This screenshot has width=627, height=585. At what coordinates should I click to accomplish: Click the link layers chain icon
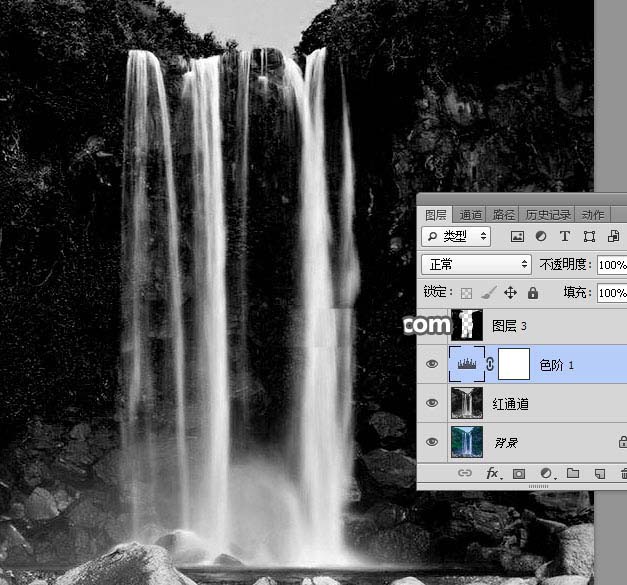pyautogui.click(x=465, y=473)
